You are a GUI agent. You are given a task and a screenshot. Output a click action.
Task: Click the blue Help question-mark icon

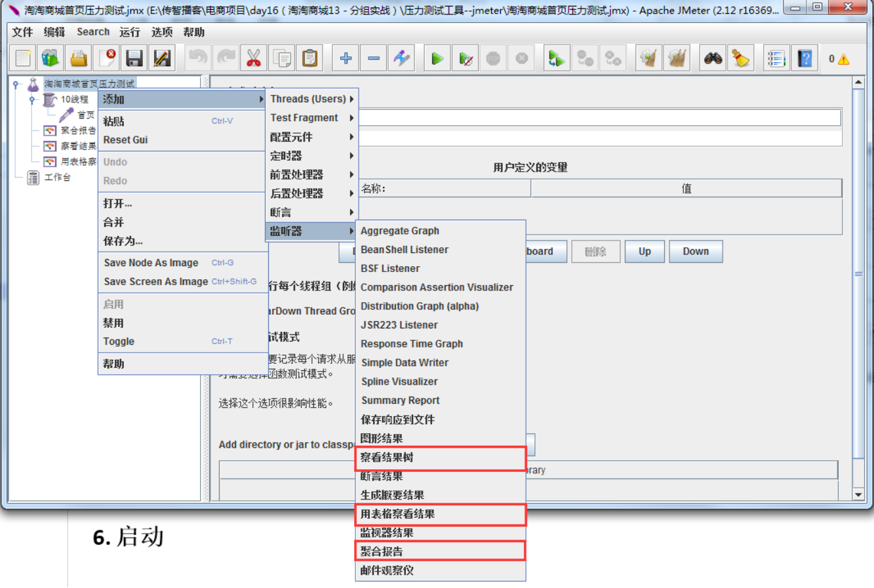tap(804, 58)
